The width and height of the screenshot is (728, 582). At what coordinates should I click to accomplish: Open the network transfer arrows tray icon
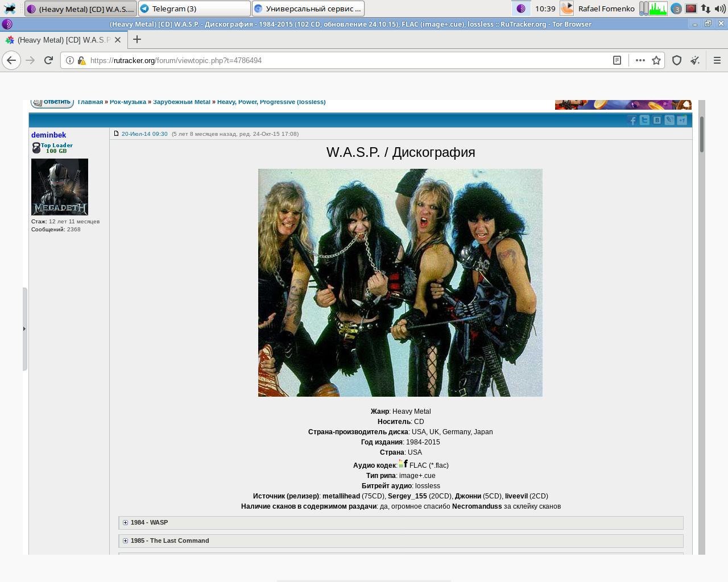click(705, 9)
